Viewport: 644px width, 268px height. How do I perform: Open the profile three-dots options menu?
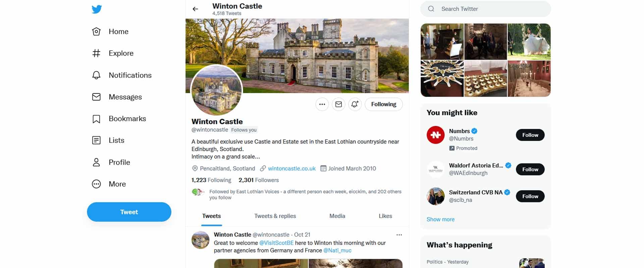pyautogui.click(x=322, y=104)
